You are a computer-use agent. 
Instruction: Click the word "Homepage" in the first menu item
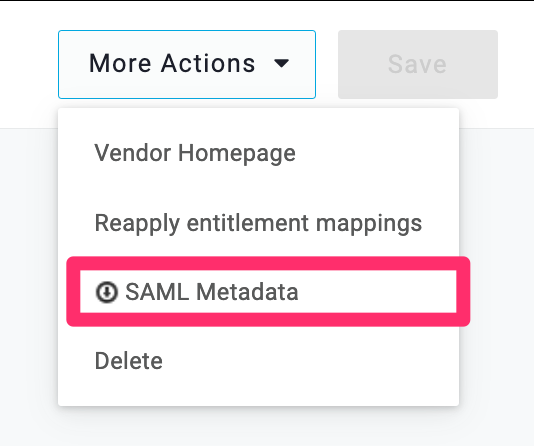point(237,154)
